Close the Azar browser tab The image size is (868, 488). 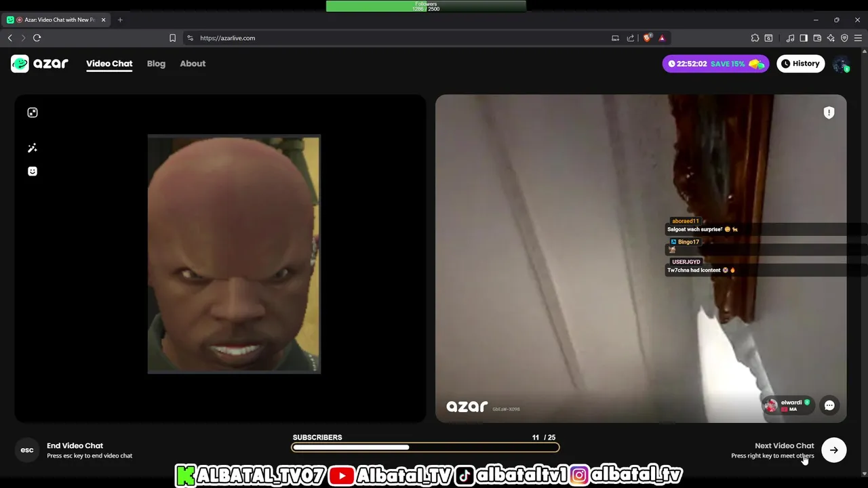coord(104,20)
